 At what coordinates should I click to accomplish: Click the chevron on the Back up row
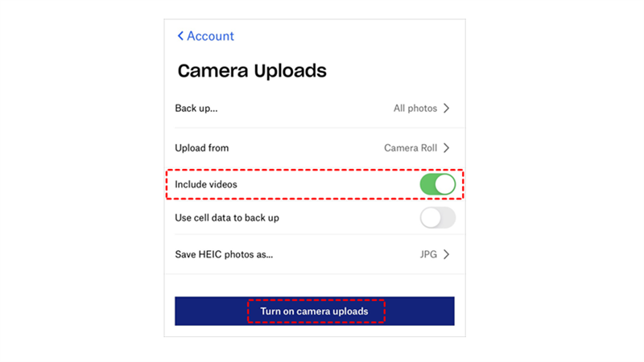click(x=447, y=108)
